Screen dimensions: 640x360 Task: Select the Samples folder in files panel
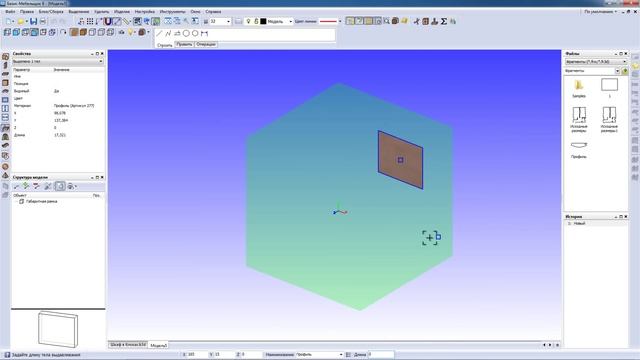[x=579, y=88]
